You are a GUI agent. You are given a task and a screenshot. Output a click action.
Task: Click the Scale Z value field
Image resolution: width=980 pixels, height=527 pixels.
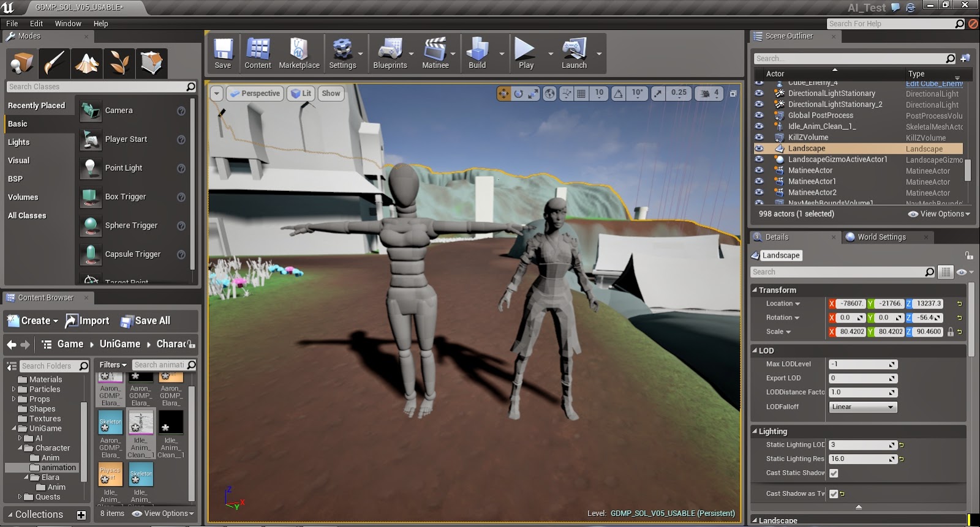pyautogui.click(x=928, y=332)
